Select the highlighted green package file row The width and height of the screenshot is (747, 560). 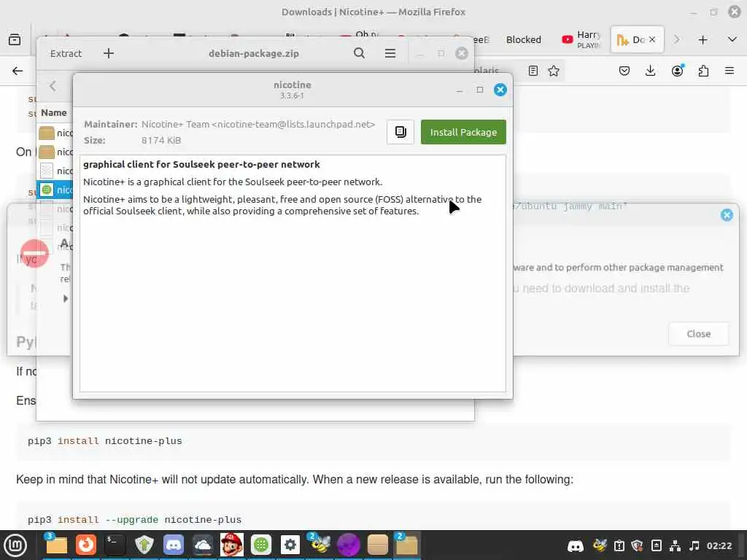pos(55,190)
